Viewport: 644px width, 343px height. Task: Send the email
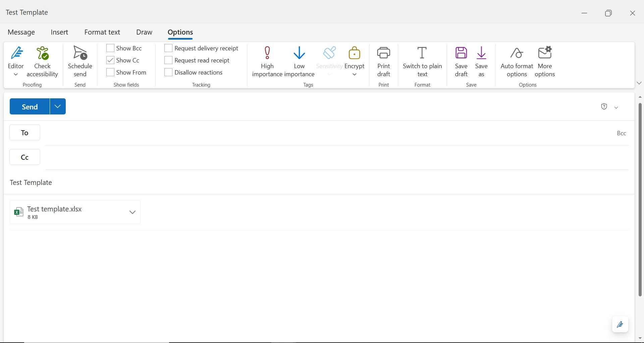29,106
